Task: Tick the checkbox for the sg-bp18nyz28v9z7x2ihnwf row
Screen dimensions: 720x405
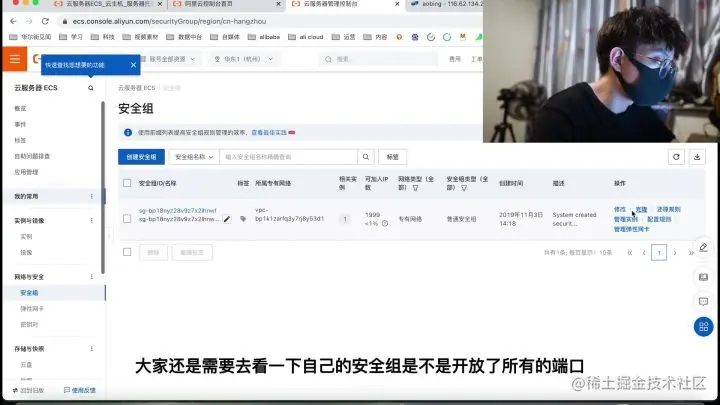Action: click(127, 219)
